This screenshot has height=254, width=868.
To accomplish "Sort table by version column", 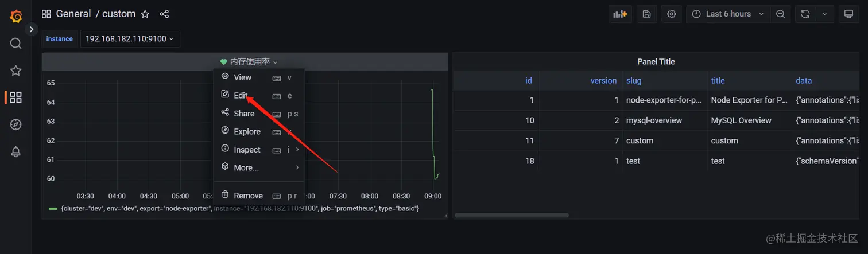I will point(603,81).
